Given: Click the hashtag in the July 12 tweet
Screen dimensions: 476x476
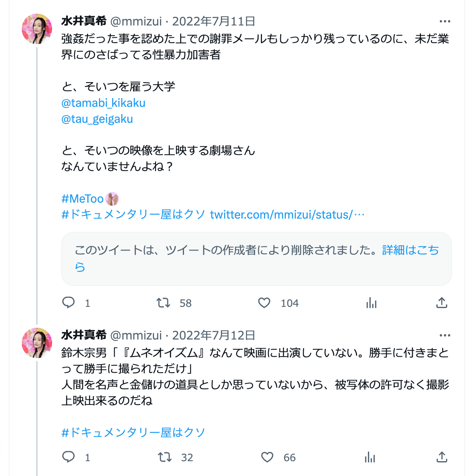Looking at the screenshot, I should pyautogui.click(x=133, y=432).
